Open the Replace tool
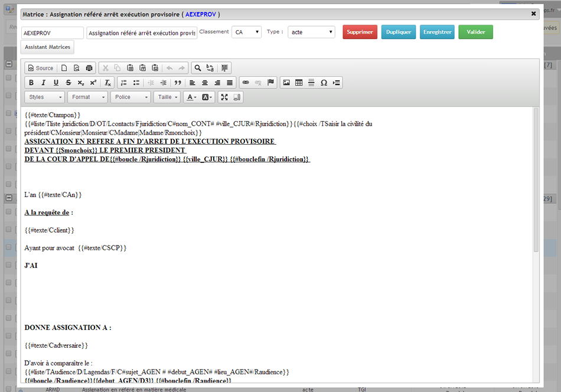The image size is (561, 392). click(x=210, y=68)
